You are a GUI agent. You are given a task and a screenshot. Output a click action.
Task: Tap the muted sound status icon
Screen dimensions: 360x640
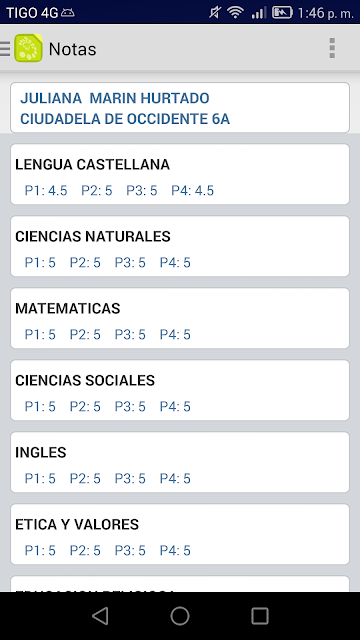pyautogui.click(x=215, y=13)
